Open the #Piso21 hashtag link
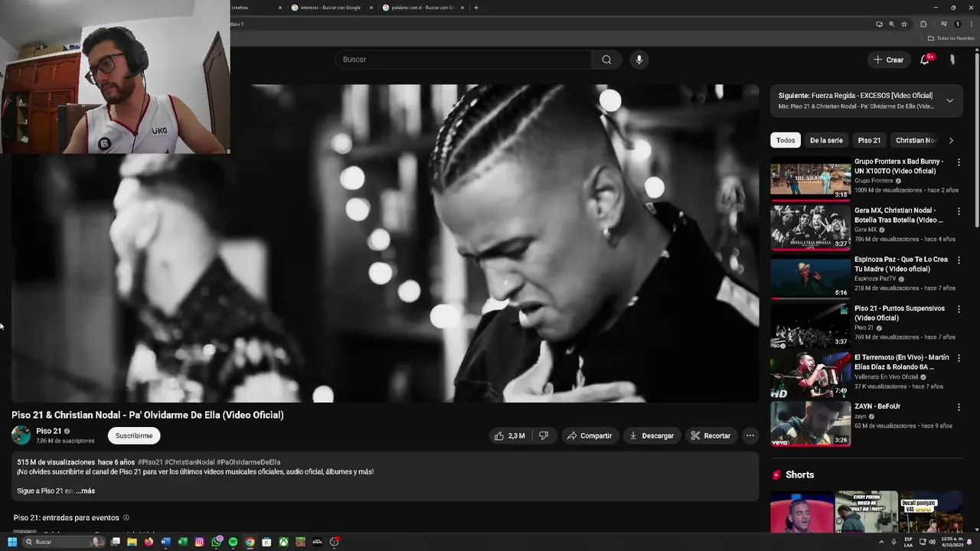 (x=150, y=462)
